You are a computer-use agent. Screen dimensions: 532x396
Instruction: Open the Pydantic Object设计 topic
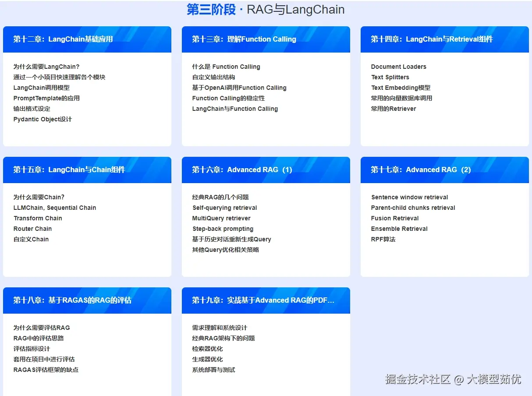(42, 119)
